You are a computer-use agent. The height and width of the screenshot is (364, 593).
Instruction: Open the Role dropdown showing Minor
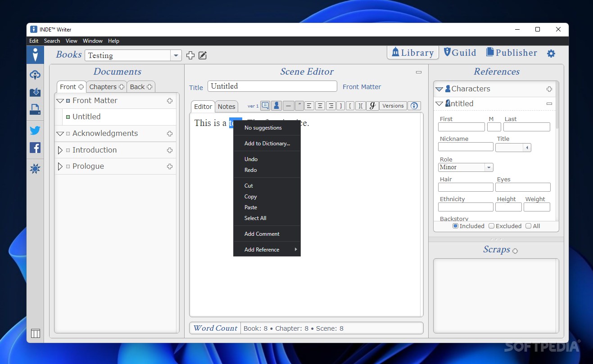[466, 167]
